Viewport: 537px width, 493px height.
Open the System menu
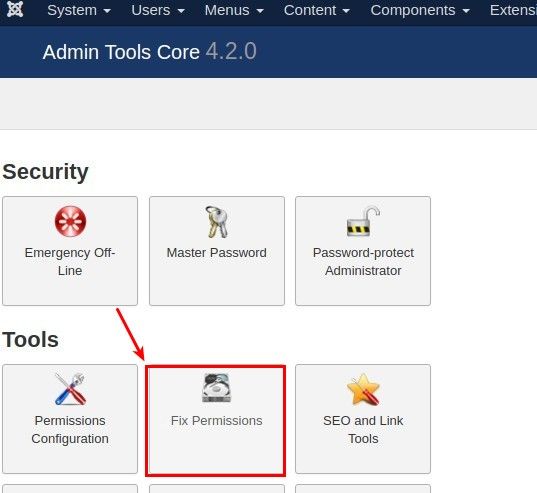(79, 10)
